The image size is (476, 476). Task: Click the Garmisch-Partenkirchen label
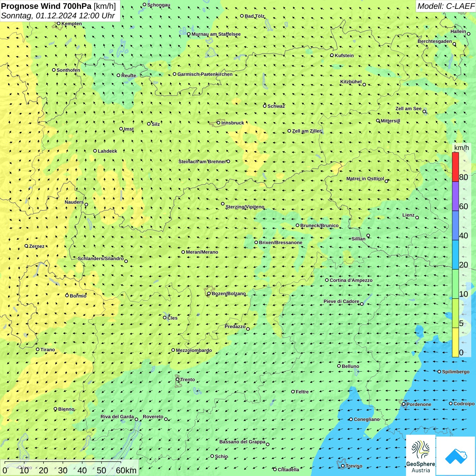[x=205, y=74]
